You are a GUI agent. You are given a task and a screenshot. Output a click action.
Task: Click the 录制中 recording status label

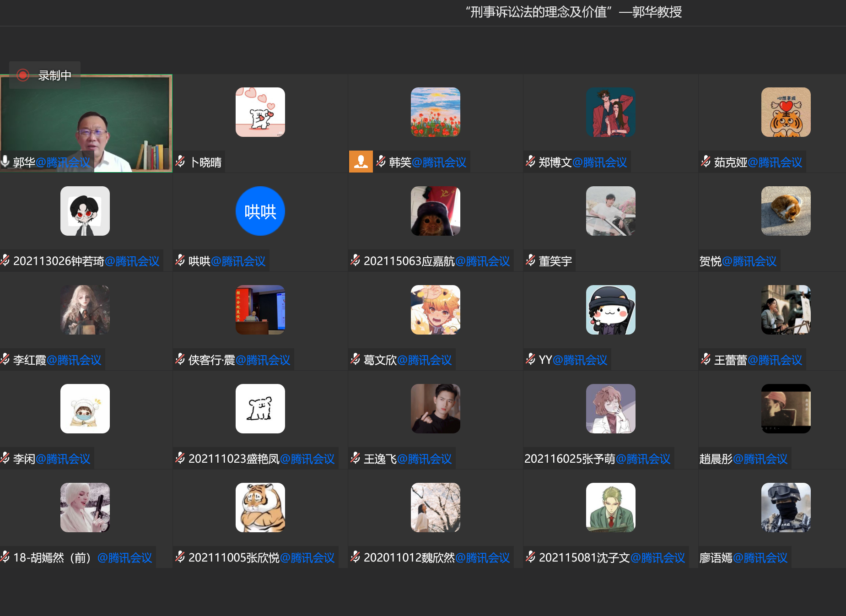(x=54, y=76)
